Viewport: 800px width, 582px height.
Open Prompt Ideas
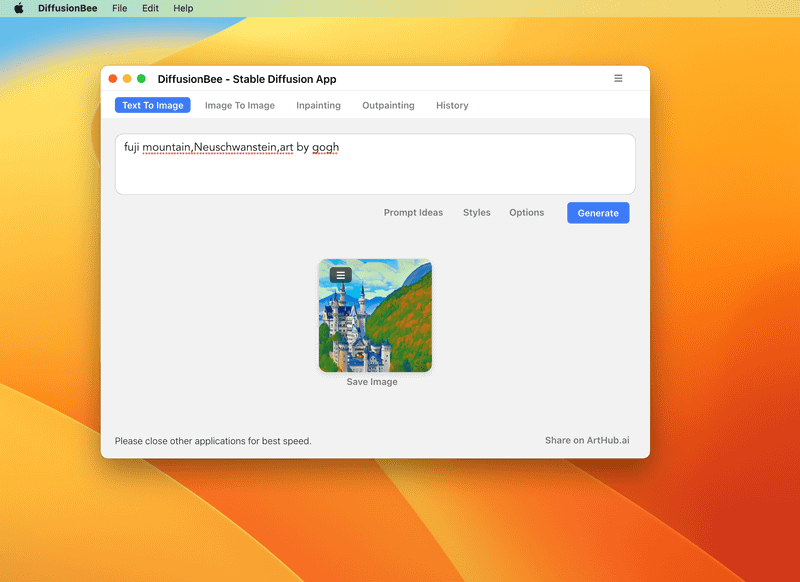(x=413, y=213)
